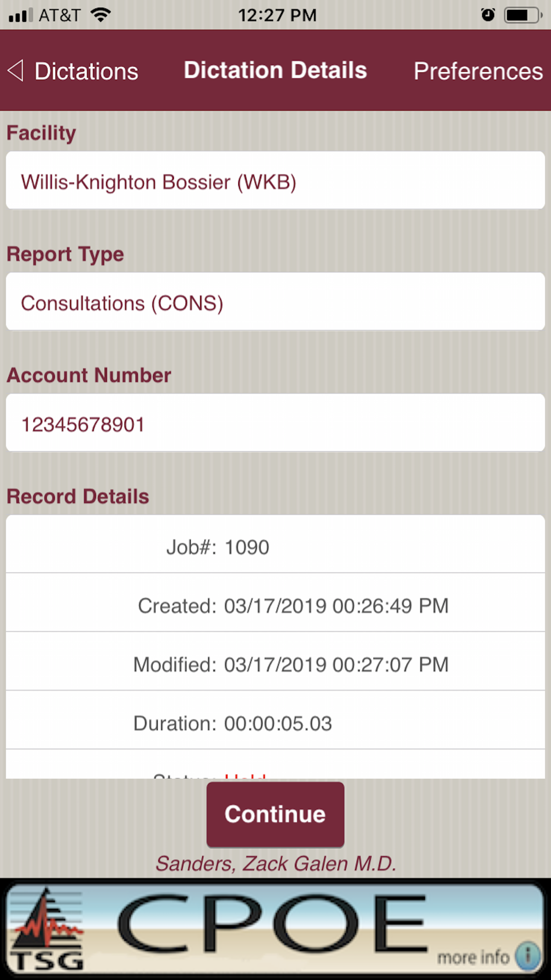The height and width of the screenshot is (980, 551).
Task: Tap the Account Number input field
Action: click(275, 423)
